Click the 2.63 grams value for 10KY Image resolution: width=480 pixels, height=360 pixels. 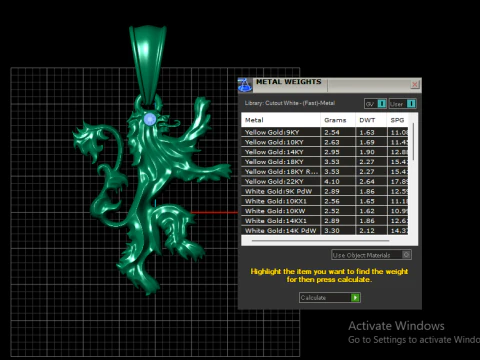(332, 142)
